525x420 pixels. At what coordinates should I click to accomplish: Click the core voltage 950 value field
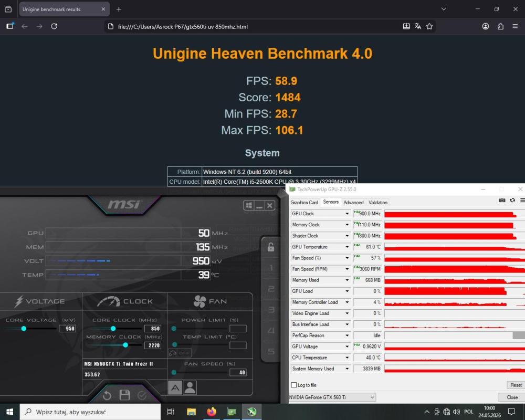(x=67, y=329)
